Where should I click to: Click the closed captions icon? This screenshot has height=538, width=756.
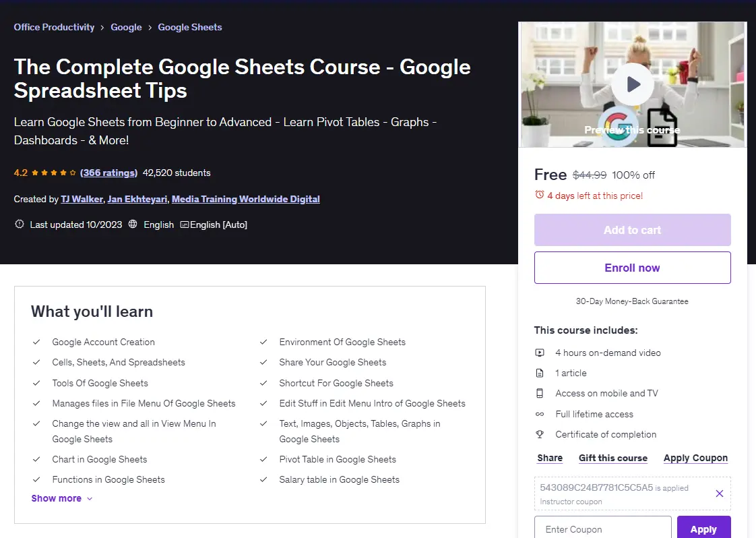[x=184, y=225]
